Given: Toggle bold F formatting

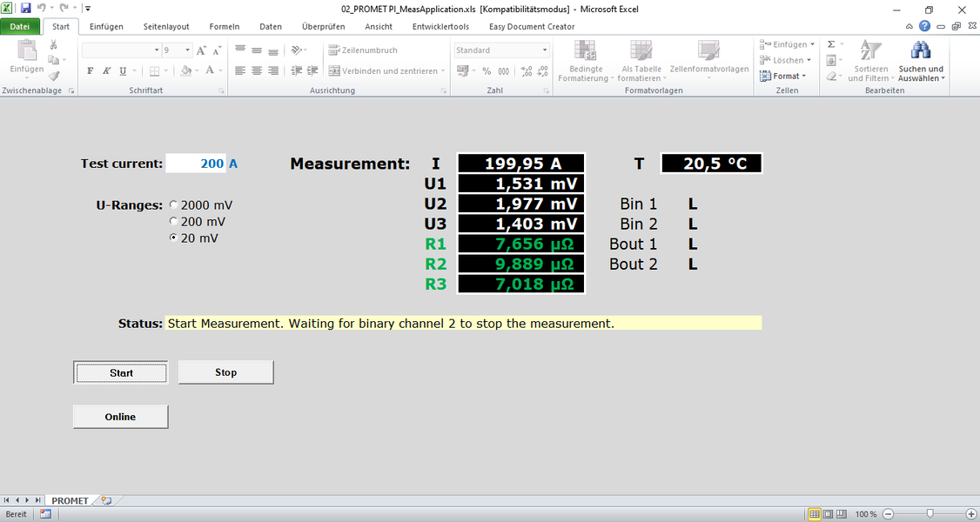Looking at the screenshot, I should tap(90, 71).
